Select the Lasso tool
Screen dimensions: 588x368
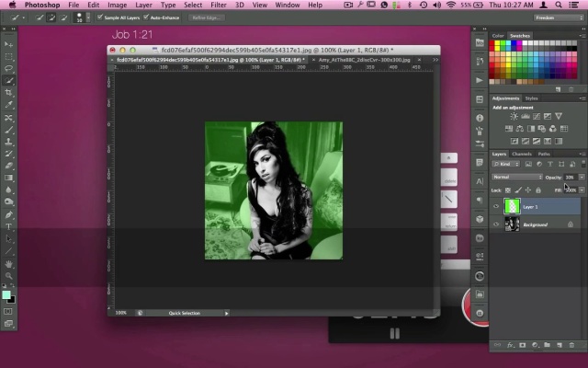[9, 68]
